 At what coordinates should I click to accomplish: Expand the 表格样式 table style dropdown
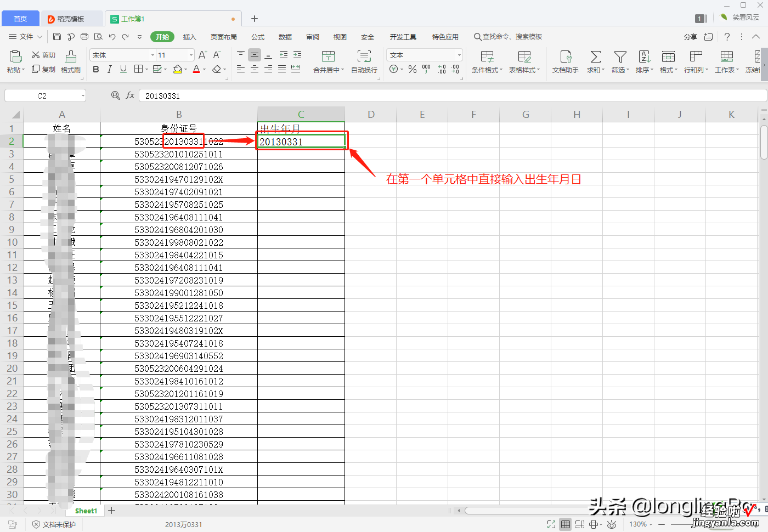pos(538,70)
